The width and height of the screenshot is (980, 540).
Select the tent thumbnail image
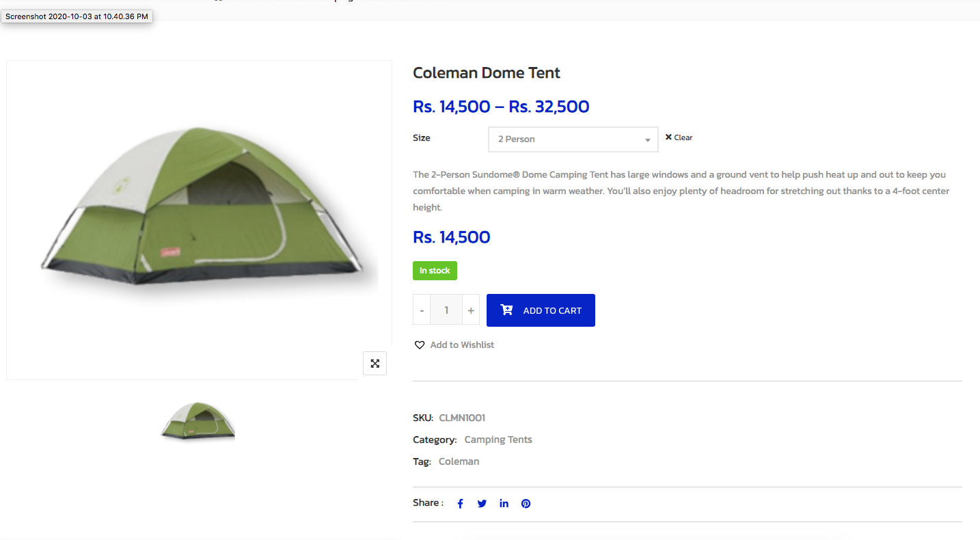198,421
